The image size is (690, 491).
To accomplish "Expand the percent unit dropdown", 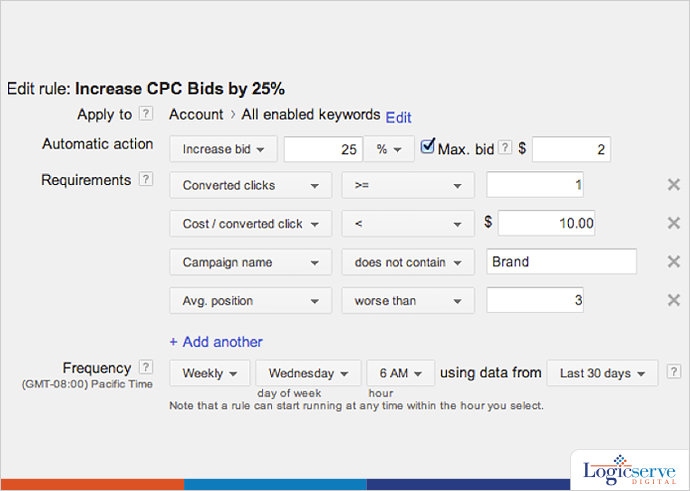I will coord(388,150).
